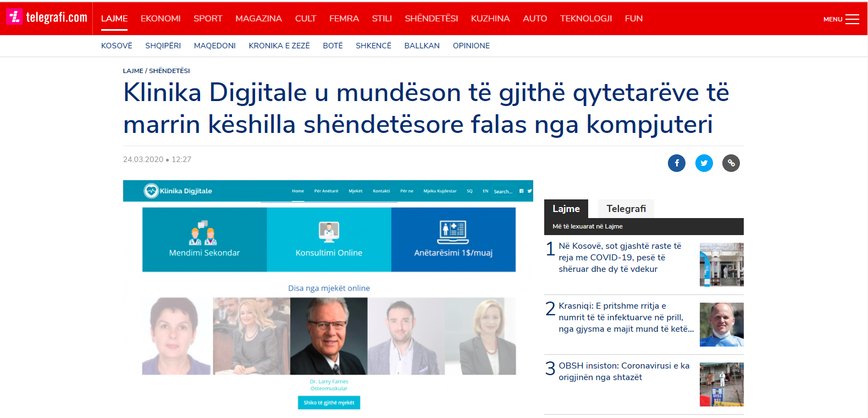This screenshot has width=868, height=418.
Task: Share article on Facebook
Action: point(677,163)
